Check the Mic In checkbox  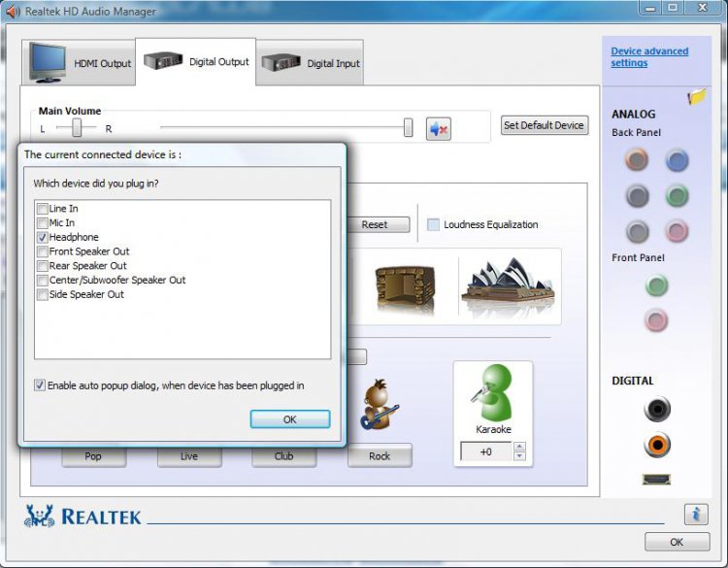tap(43, 223)
